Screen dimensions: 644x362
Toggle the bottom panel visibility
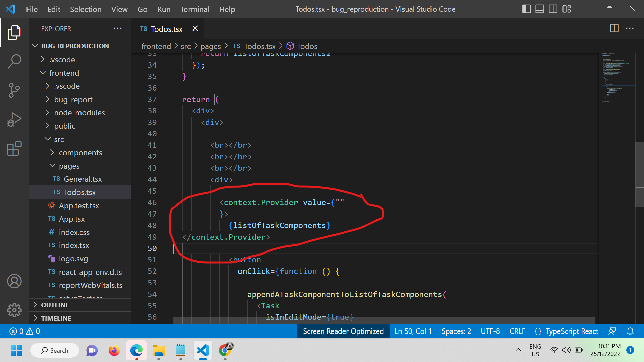[x=540, y=9]
